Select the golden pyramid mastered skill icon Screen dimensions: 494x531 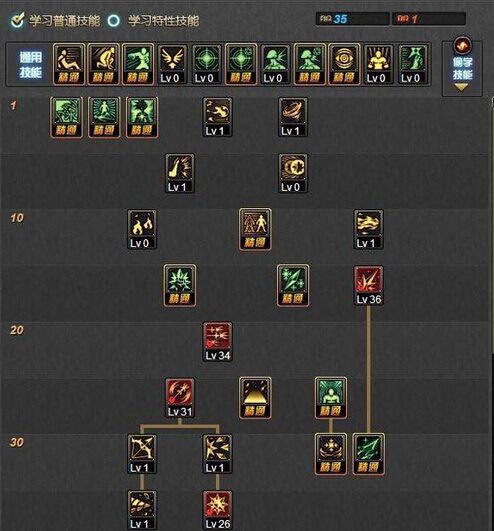click(x=255, y=398)
